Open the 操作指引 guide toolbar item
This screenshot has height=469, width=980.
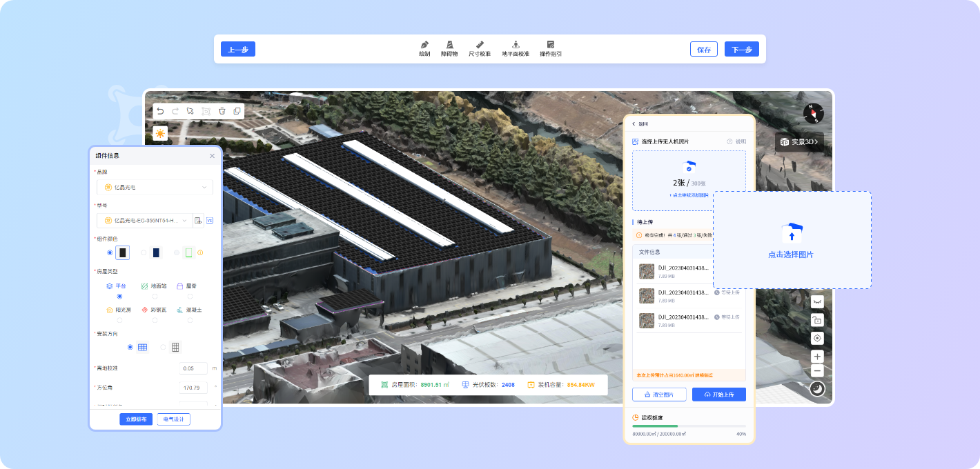click(x=551, y=48)
